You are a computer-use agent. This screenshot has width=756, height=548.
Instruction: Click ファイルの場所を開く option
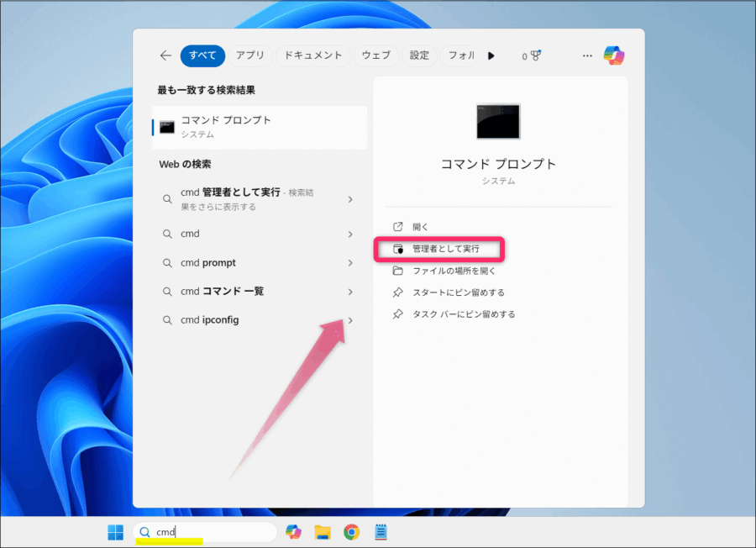[454, 271]
